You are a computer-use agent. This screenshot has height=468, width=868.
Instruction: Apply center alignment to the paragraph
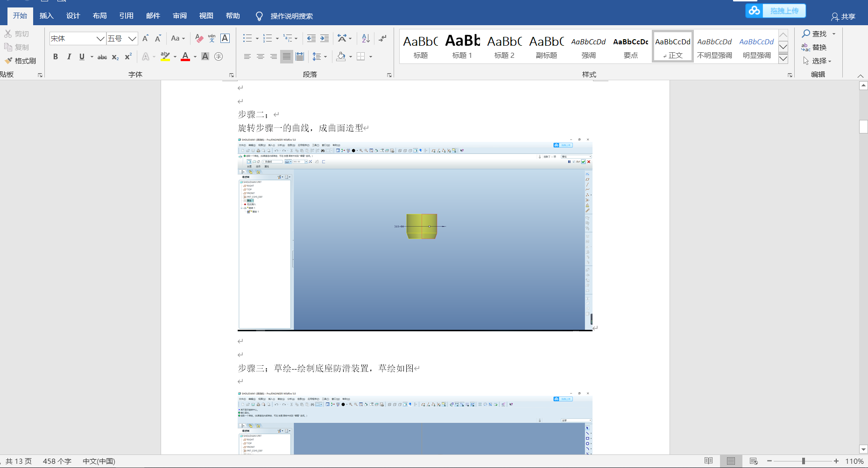tap(260, 56)
